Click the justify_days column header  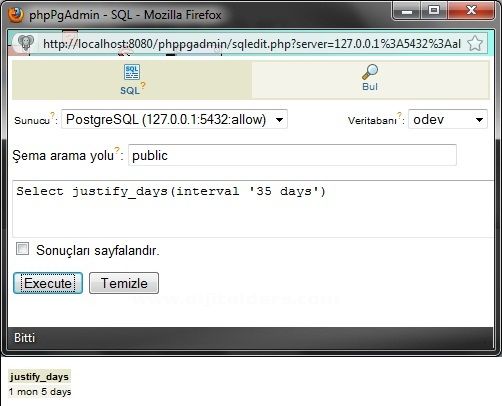(39, 377)
